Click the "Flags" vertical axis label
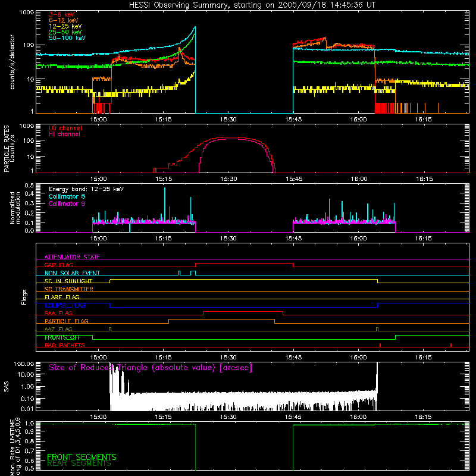The image size is (476, 476). click(x=24, y=297)
